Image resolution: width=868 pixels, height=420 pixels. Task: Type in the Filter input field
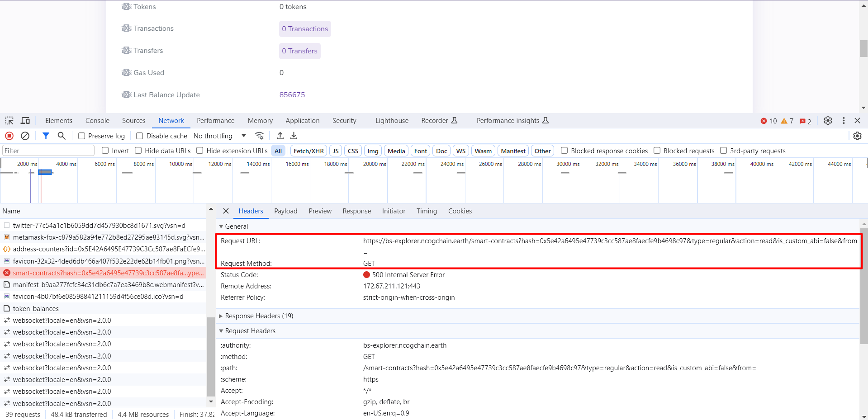point(47,150)
